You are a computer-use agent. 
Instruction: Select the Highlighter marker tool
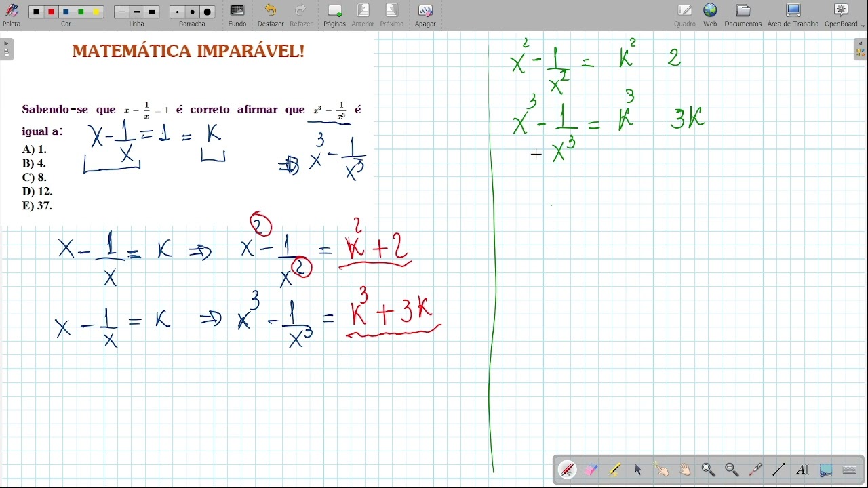coord(614,470)
